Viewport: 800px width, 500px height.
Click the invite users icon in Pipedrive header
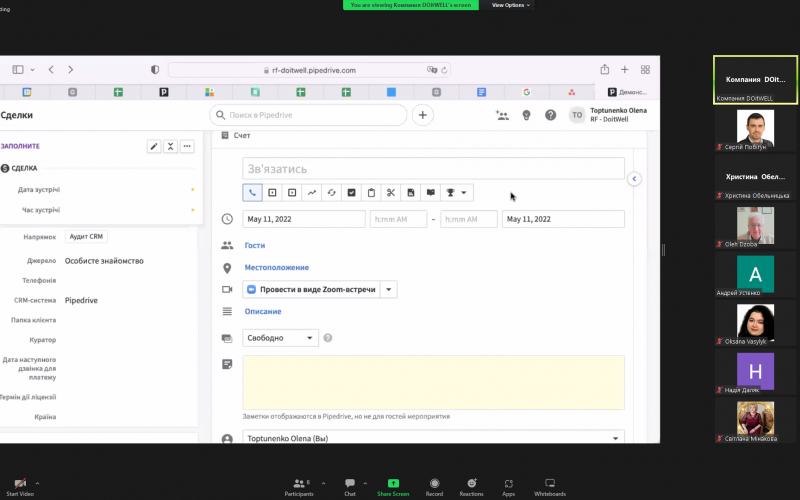[502, 115]
